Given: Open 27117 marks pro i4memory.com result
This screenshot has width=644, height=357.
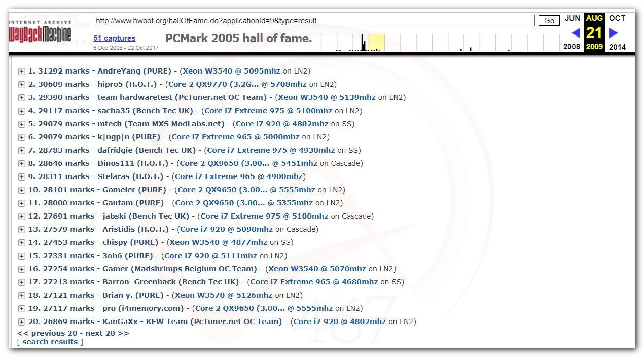Looking at the screenshot, I should [106, 308].
